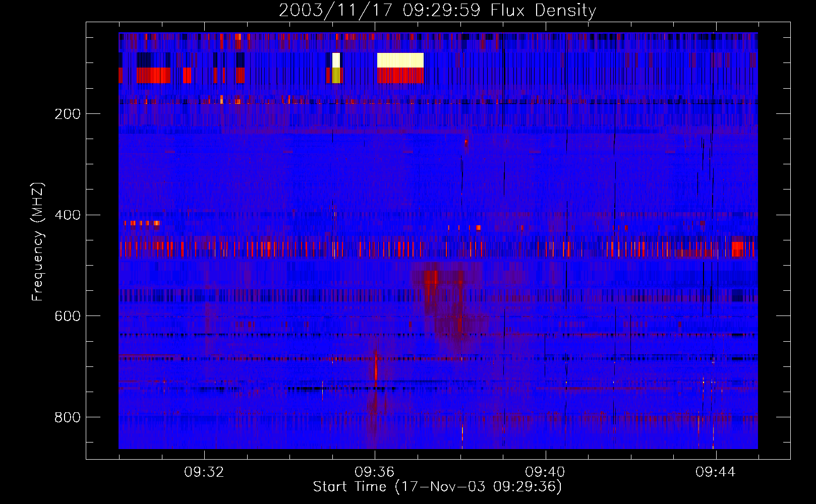816x504 pixels.
Task: Click the large bright yellow burst near 09:37
Action: [x=400, y=60]
